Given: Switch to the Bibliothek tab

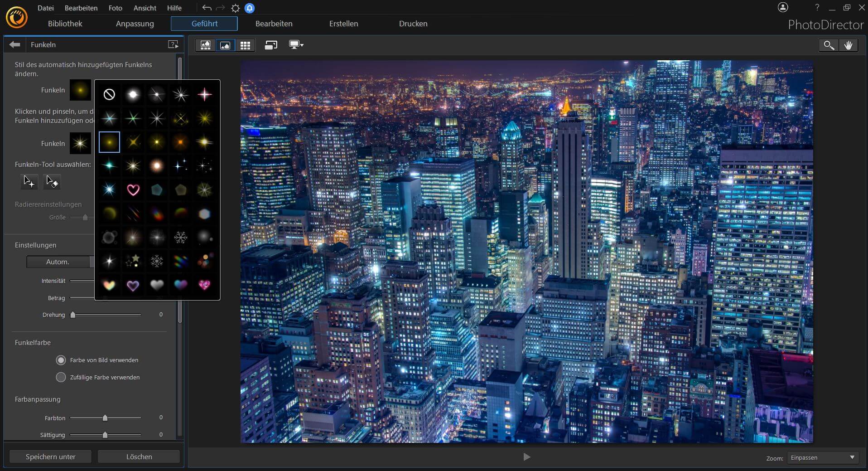Looking at the screenshot, I should point(65,24).
